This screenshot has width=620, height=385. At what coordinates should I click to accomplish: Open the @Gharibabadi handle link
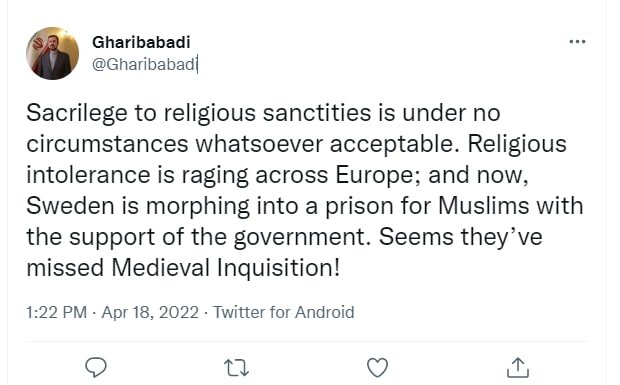click(x=144, y=64)
